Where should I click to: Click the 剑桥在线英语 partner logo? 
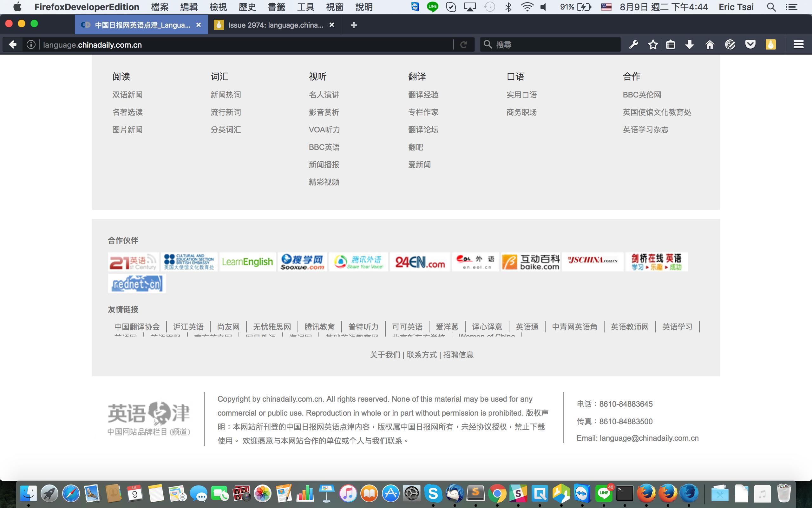point(656,262)
